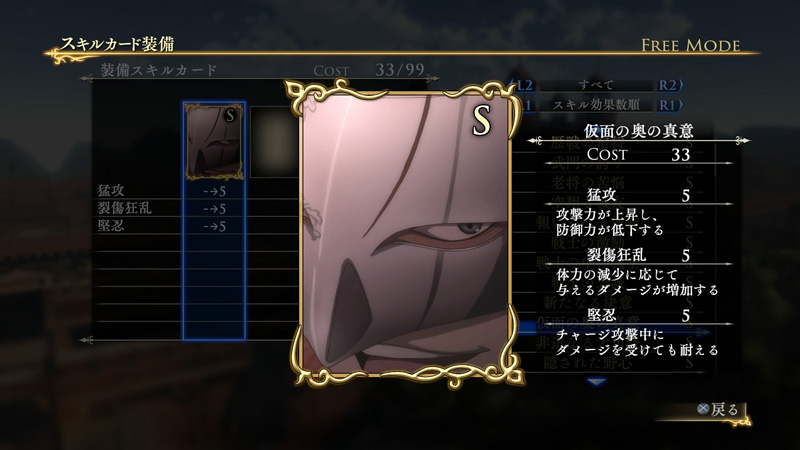The width and height of the screenshot is (800, 450).
Task: Click the L2 arrow icon beside すべて filter
Action: pyautogui.click(x=522, y=85)
